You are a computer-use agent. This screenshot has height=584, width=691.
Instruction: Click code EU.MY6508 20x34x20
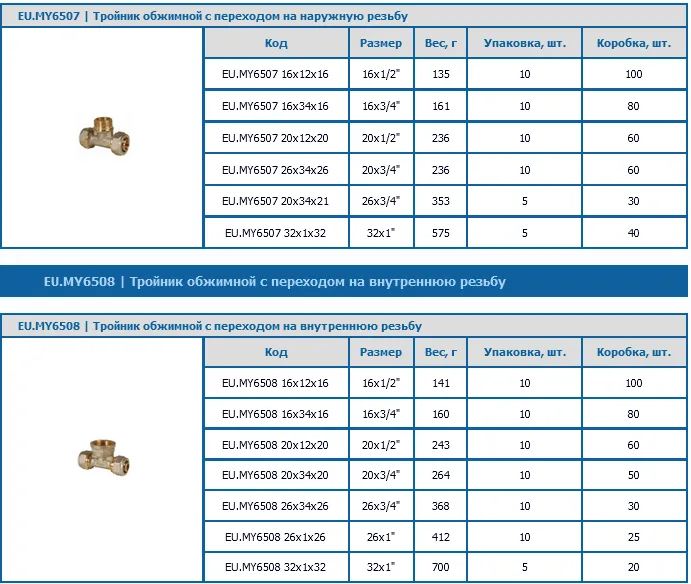coord(275,475)
